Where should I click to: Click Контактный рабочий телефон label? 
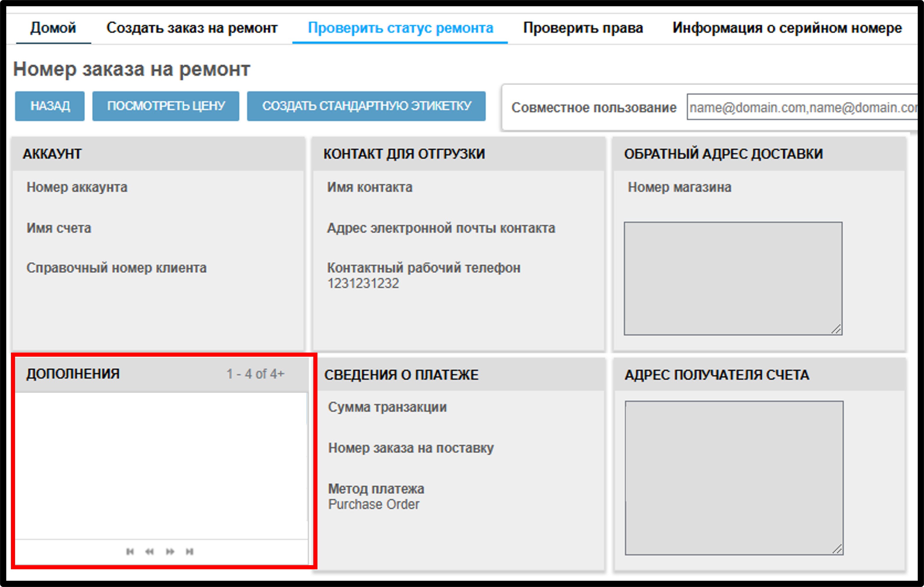coord(424,268)
